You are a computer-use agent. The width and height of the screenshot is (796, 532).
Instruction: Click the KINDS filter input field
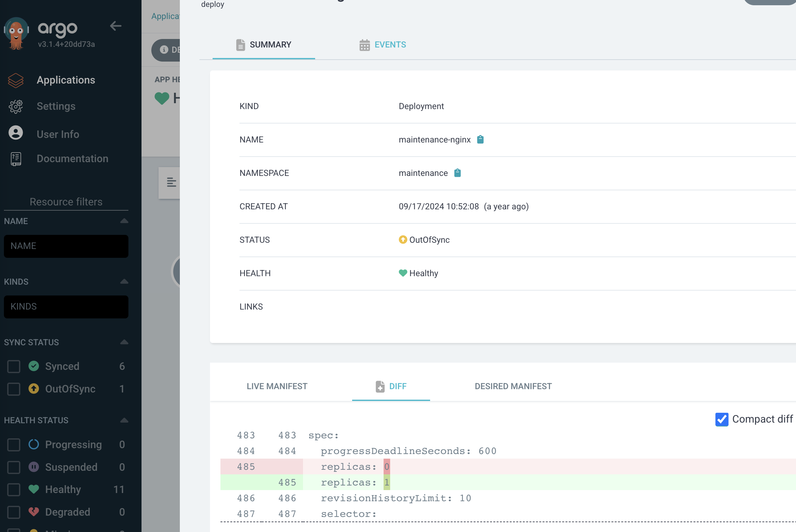[x=66, y=307]
